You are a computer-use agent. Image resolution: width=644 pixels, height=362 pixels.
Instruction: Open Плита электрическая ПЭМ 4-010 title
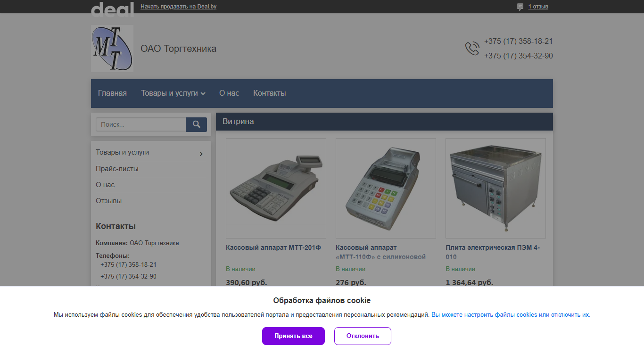click(493, 252)
